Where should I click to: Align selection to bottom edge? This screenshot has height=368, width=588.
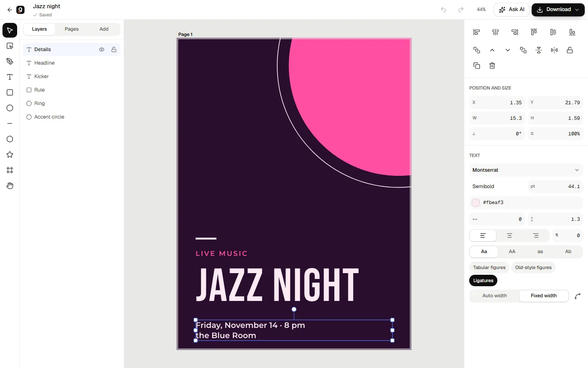(572, 32)
